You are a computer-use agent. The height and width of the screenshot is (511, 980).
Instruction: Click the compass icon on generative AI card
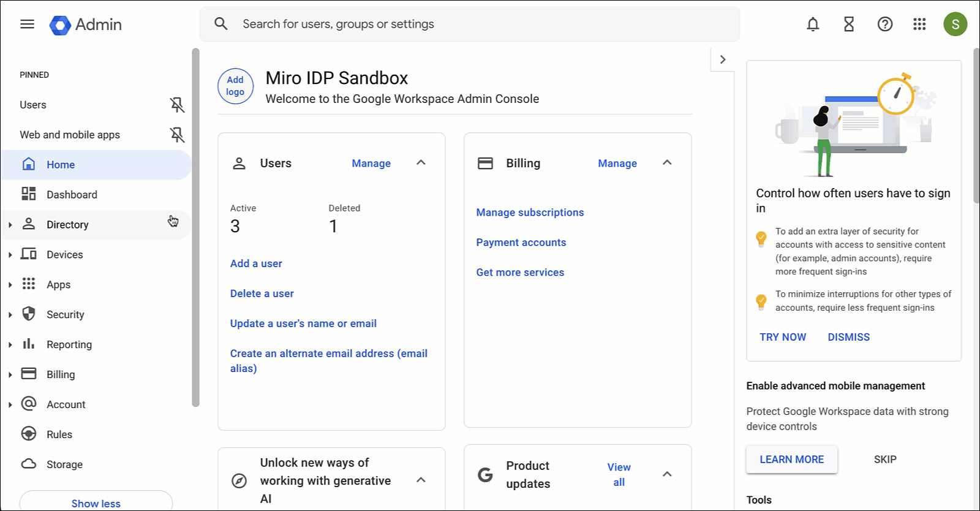point(239,481)
